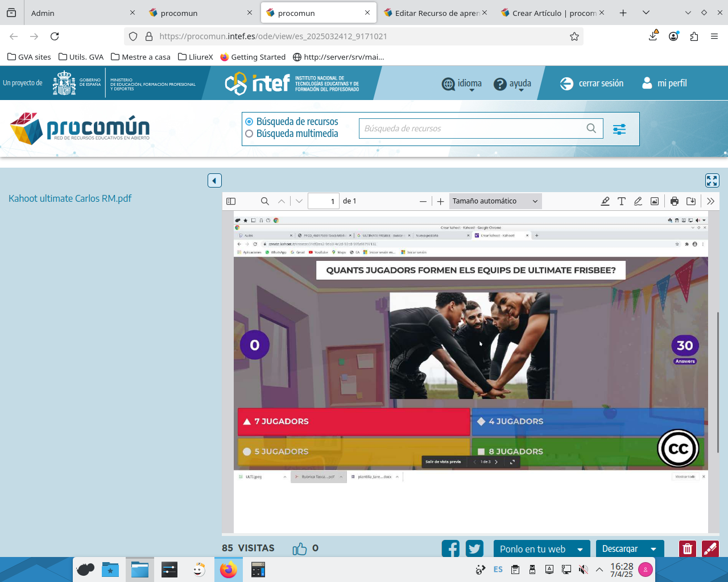The height and width of the screenshot is (582, 728).
Task: Select the PDF add text tool
Action: [x=622, y=201]
